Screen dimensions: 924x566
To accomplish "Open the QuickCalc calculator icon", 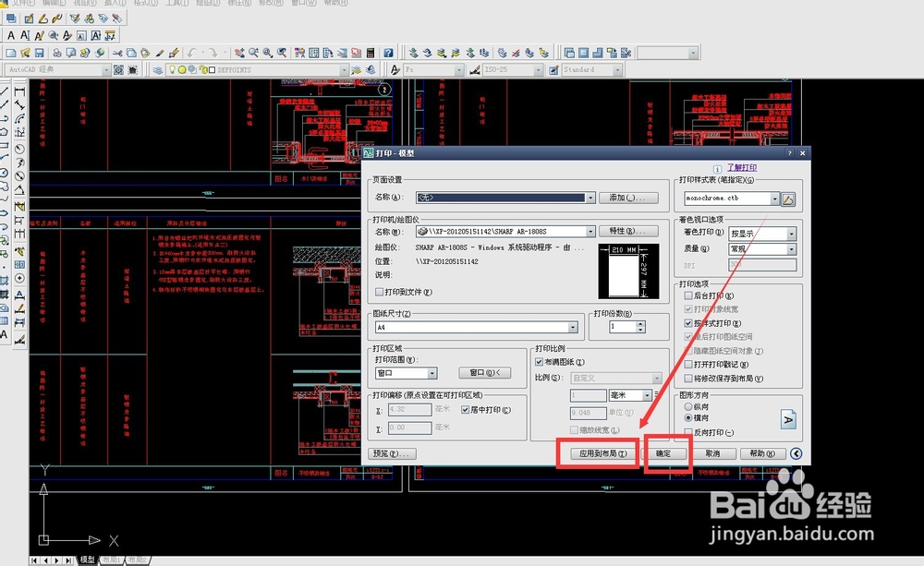I will [x=371, y=53].
